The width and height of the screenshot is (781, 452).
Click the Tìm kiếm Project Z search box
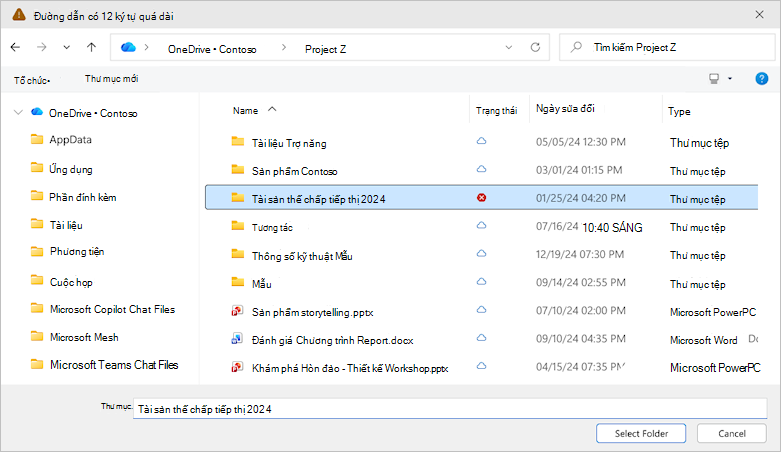667,47
